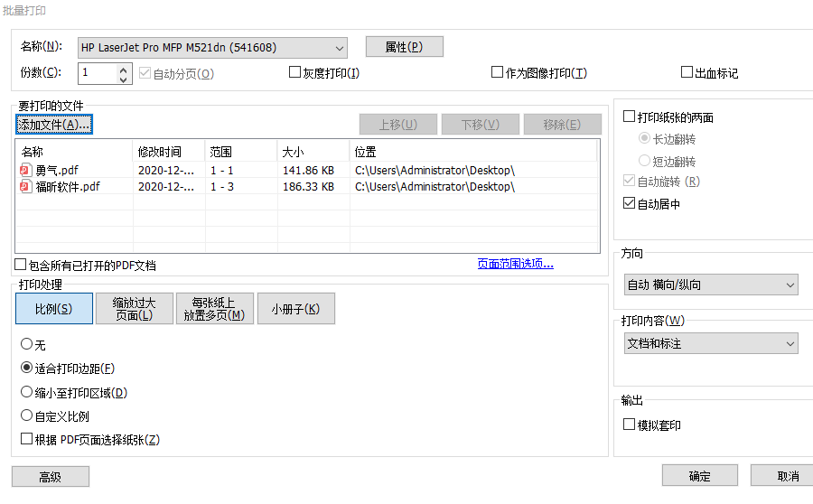The image size is (813, 504).
Task: Toggle the 自动旋转 (R) checkbox
Action: [x=629, y=181]
